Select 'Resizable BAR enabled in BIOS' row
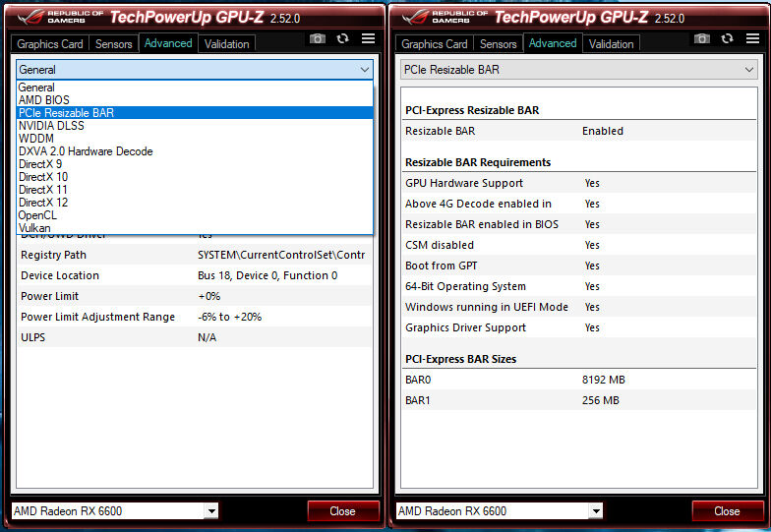The width and height of the screenshot is (771, 532). coord(579,224)
